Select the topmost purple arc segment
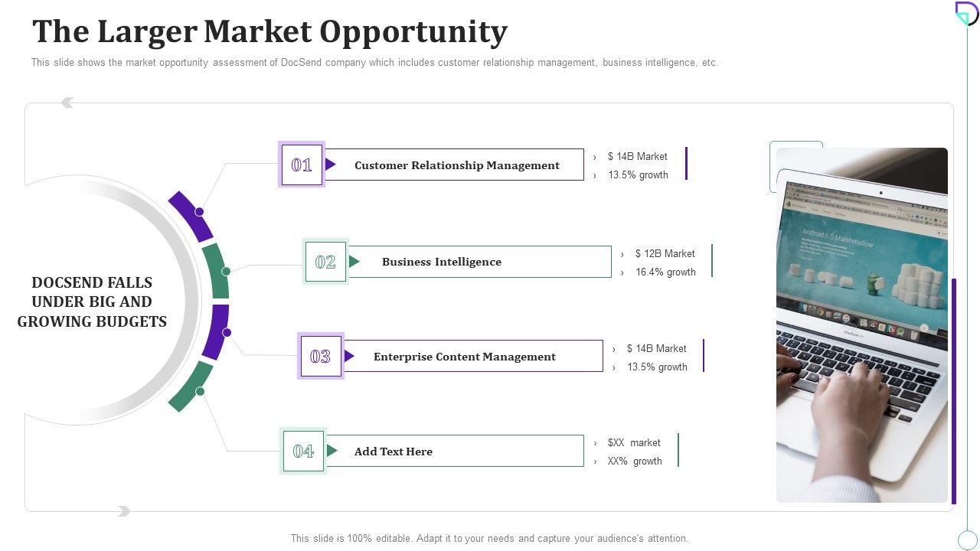This screenshot has width=980, height=551. pos(191,217)
